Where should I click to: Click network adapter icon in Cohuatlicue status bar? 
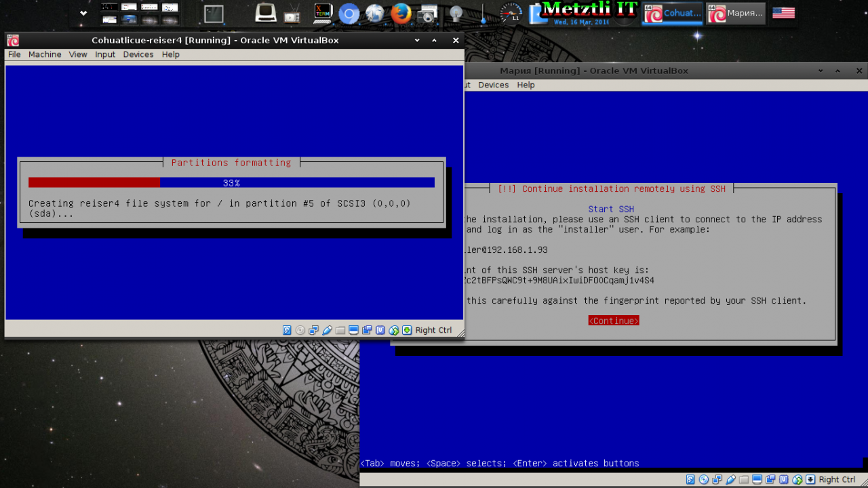[x=313, y=330]
